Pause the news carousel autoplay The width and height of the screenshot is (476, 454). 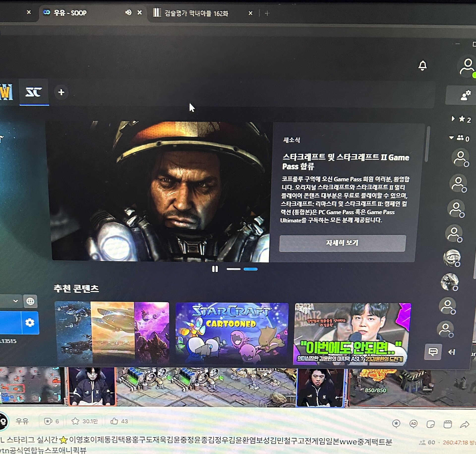[x=215, y=269]
